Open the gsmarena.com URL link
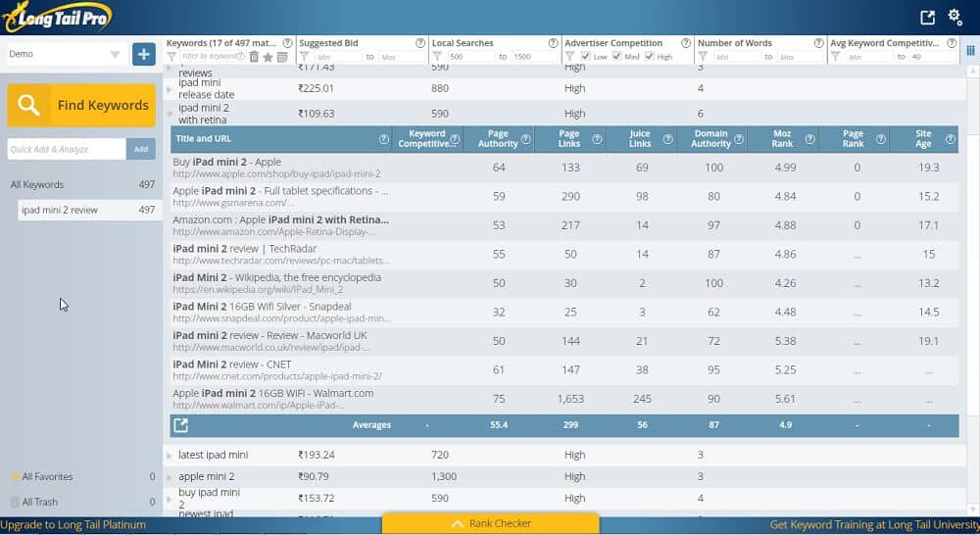 [x=233, y=203]
